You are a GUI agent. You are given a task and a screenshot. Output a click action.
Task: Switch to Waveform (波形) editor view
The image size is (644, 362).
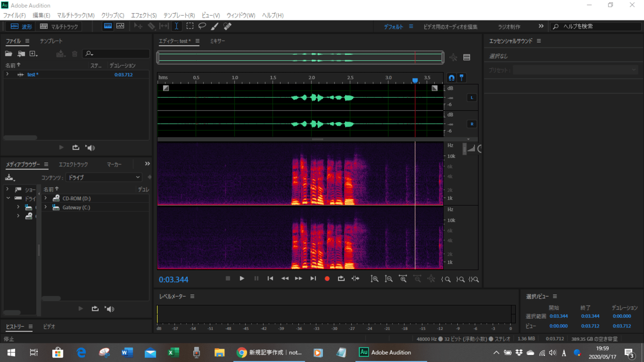point(21,27)
